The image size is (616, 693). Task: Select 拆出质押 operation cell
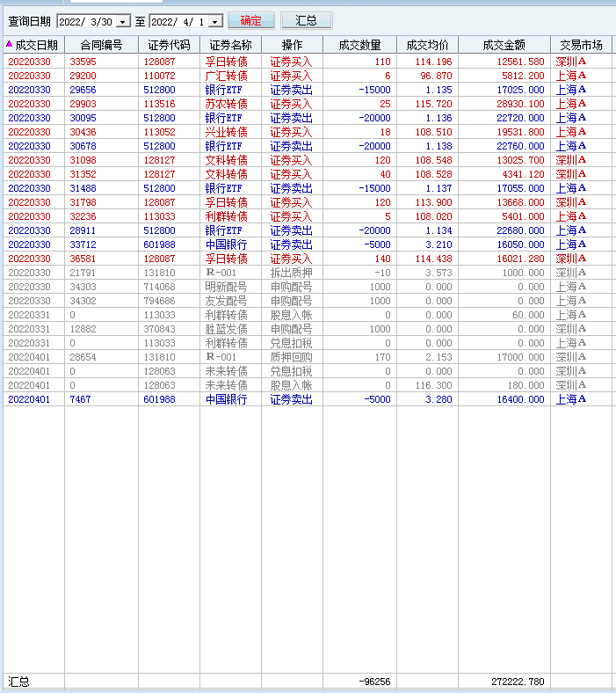[x=291, y=273]
